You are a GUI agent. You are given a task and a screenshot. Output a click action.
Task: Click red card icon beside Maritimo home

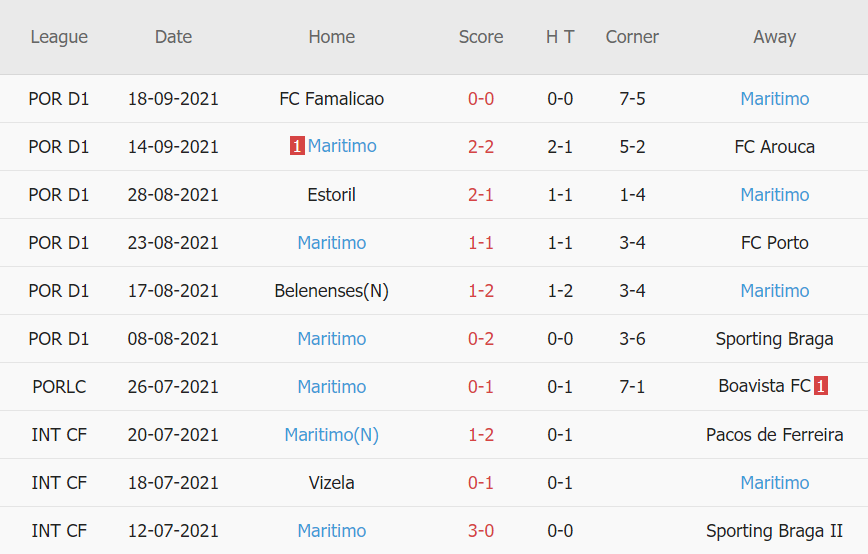coord(297,147)
